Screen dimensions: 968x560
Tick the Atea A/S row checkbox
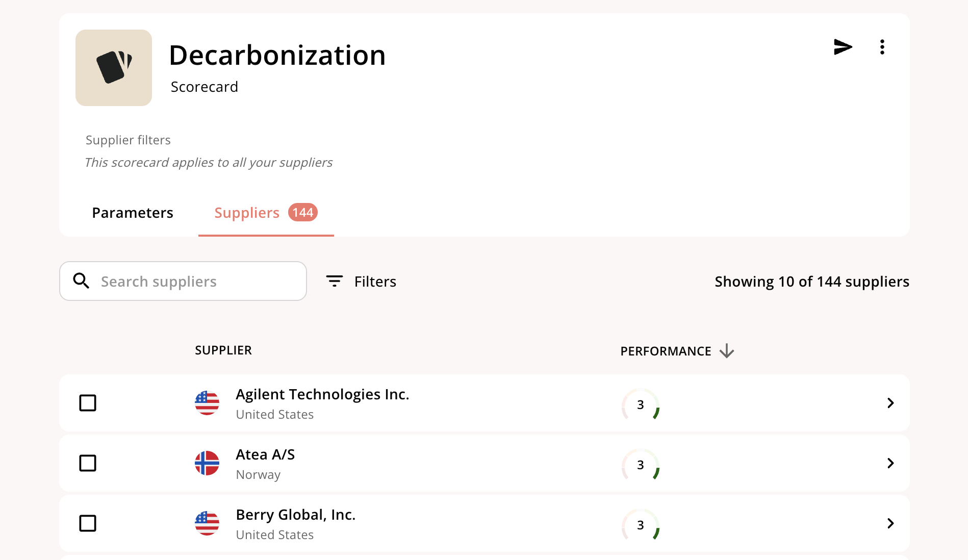[88, 463]
